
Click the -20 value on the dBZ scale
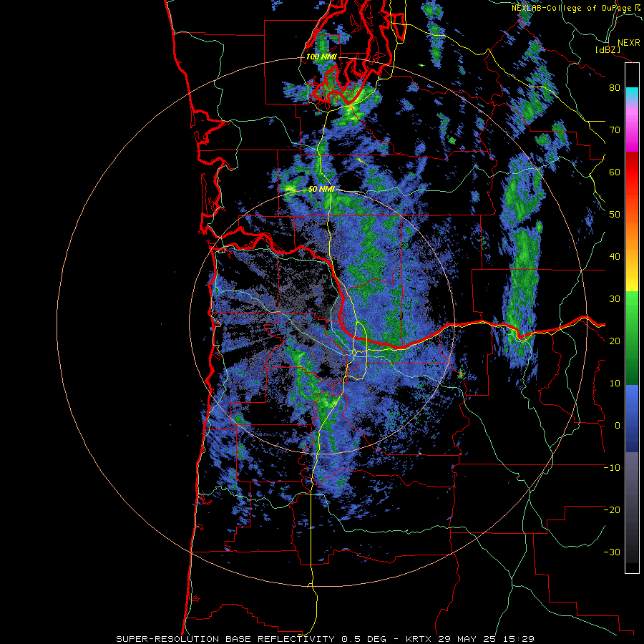click(612, 510)
